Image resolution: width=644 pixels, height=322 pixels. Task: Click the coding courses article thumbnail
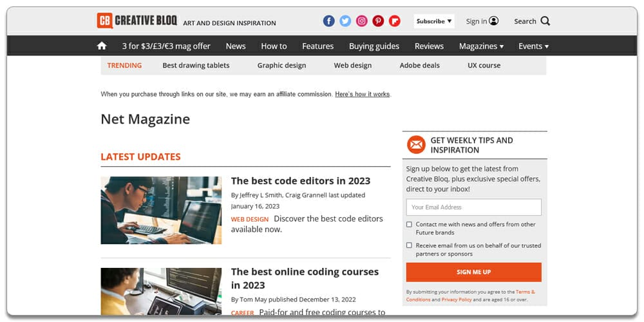161,291
